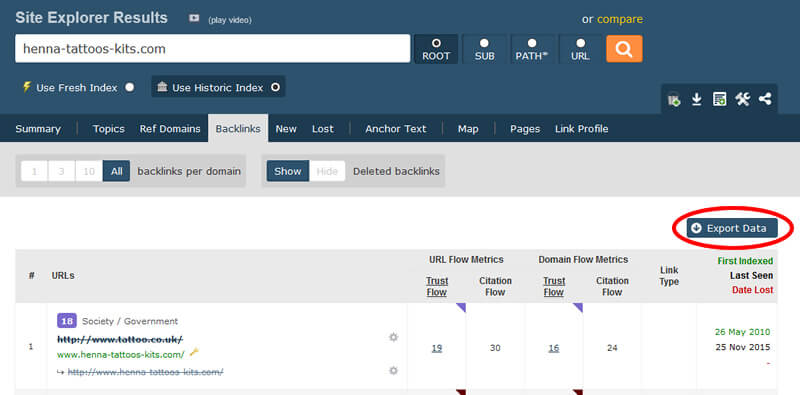Sort by Domain Flow Metrics Trust Flow header
The width and height of the screenshot is (800, 395).
click(554, 286)
